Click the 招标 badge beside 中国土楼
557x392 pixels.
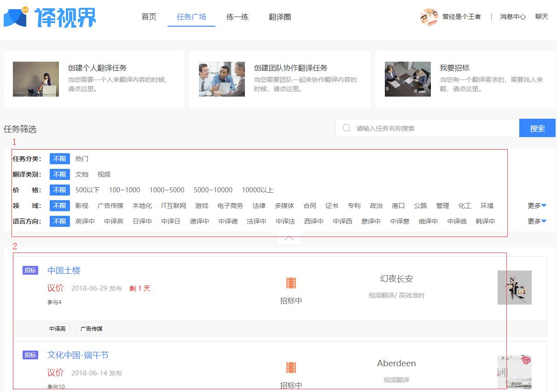pos(30,271)
